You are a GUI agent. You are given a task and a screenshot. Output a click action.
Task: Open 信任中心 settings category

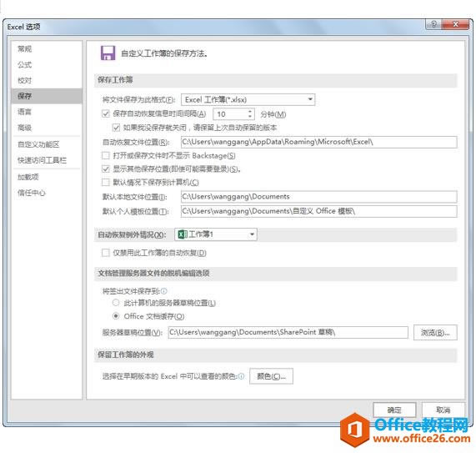[x=32, y=193]
